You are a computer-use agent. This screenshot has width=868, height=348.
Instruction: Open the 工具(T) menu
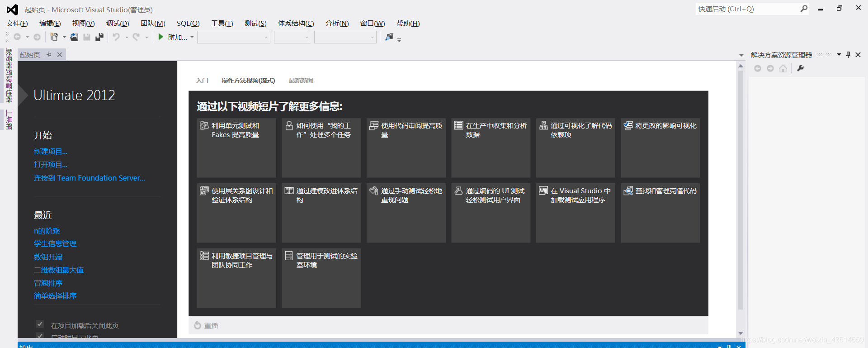(222, 24)
